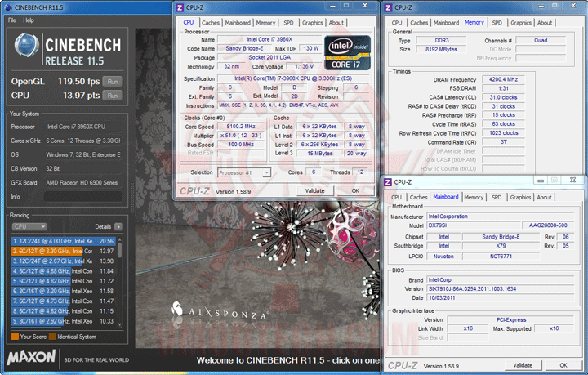Click the Command Rate 3T value
This screenshot has height=375, width=588.
pyautogui.click(x=503, y=142)
